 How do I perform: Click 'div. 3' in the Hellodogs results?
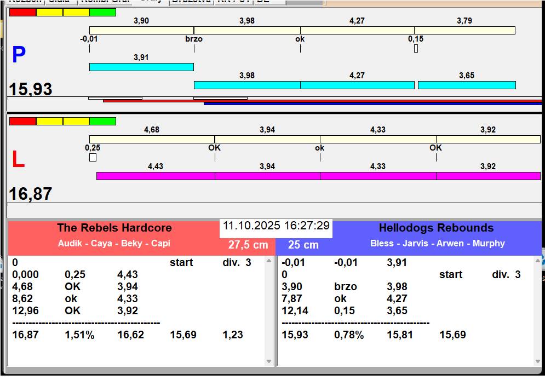click(507, 274)
